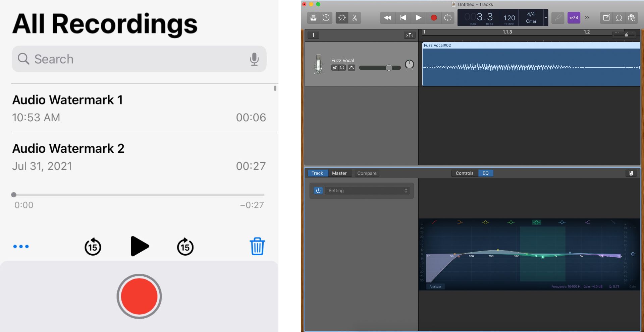Solo the Fuzz Vocal track with headphones

pos(342,68)
